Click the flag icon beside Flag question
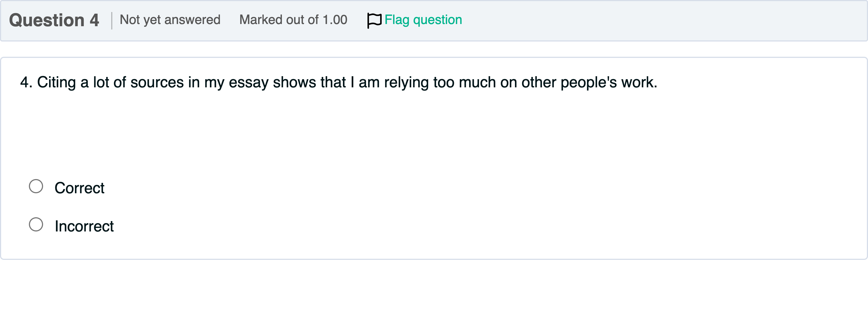The width and height of the screenshot is (868, 333). [x=374, y=20]
